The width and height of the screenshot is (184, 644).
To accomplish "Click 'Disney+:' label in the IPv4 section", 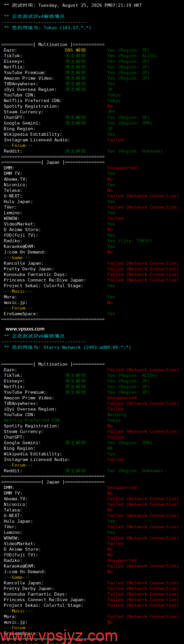I will tap(15, 61).
